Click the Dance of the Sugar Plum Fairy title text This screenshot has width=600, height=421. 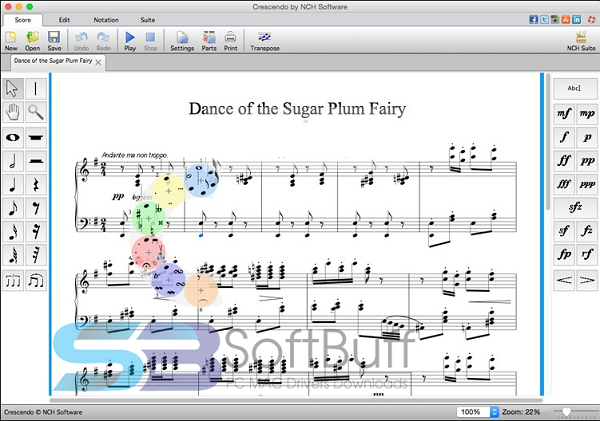[297, 109]
